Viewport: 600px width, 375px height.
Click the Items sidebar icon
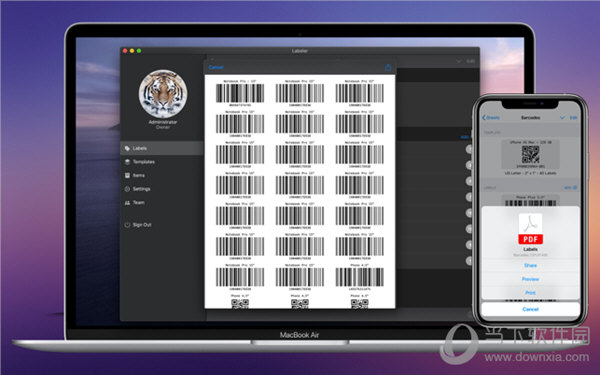pyautogui.click(x=127, y=175)
